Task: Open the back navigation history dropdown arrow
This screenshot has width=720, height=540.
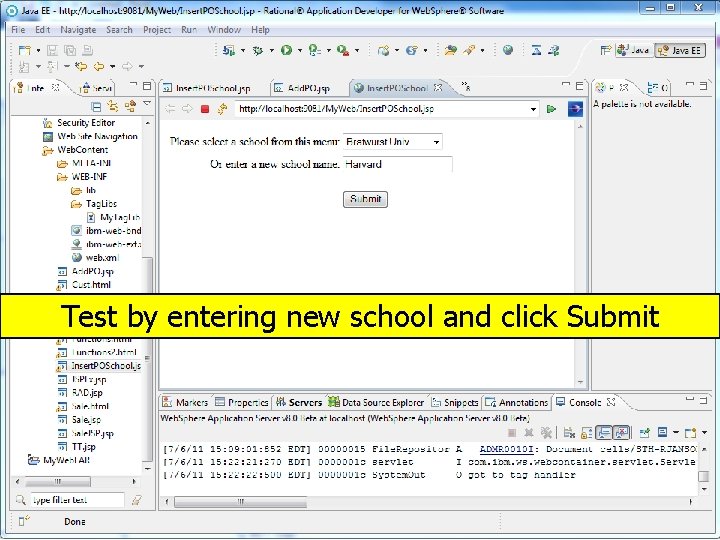Action: tap(112, 67)
